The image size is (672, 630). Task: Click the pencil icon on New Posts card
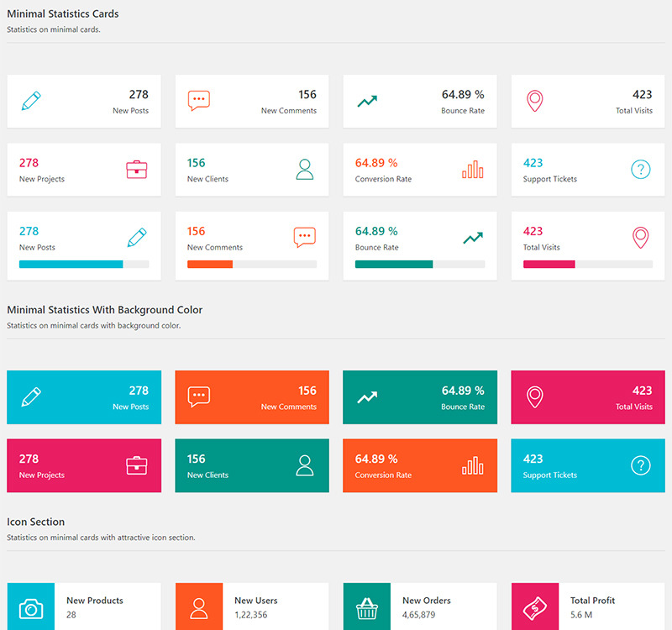31,100
